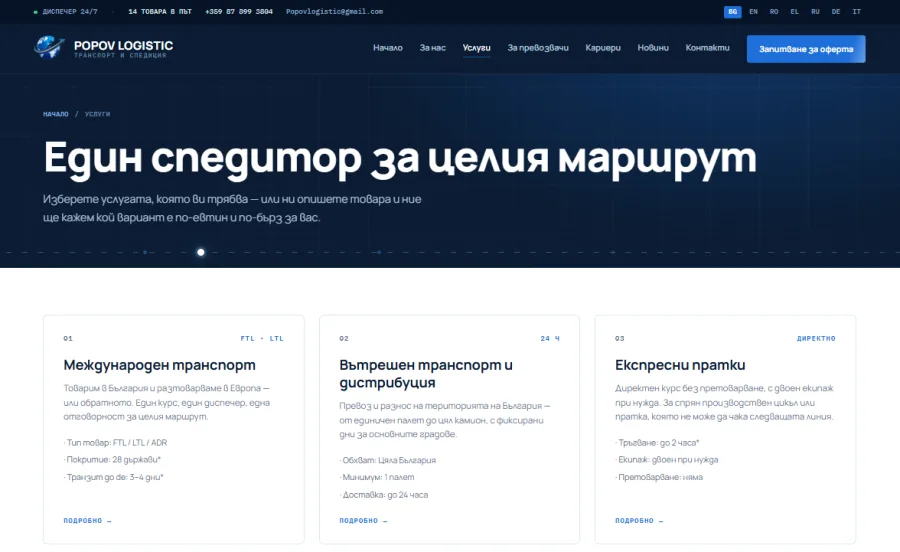This screenshot has width=900, height=552.
Task: Open the Международен транспорт card title
Action: point(160,365)
